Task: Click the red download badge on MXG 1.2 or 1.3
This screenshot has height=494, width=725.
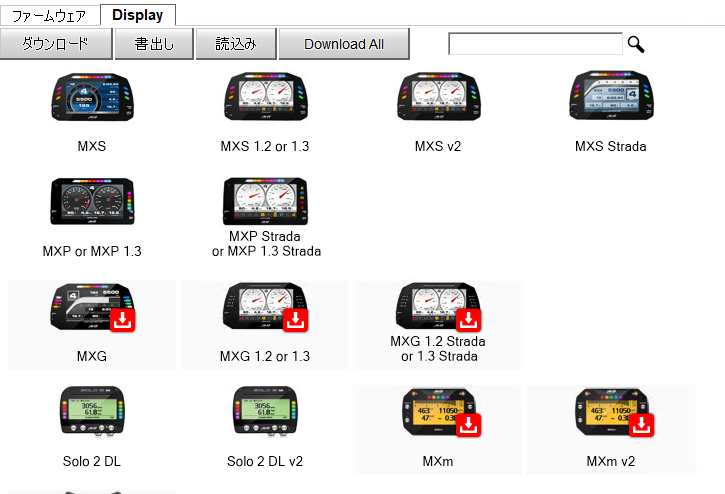Action: (x=295, y=320)
